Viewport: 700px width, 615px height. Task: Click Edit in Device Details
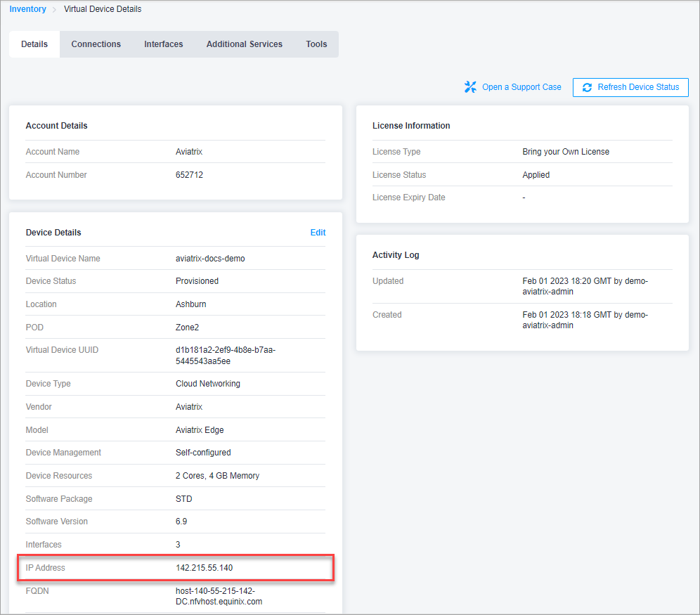tap(318, 233)
